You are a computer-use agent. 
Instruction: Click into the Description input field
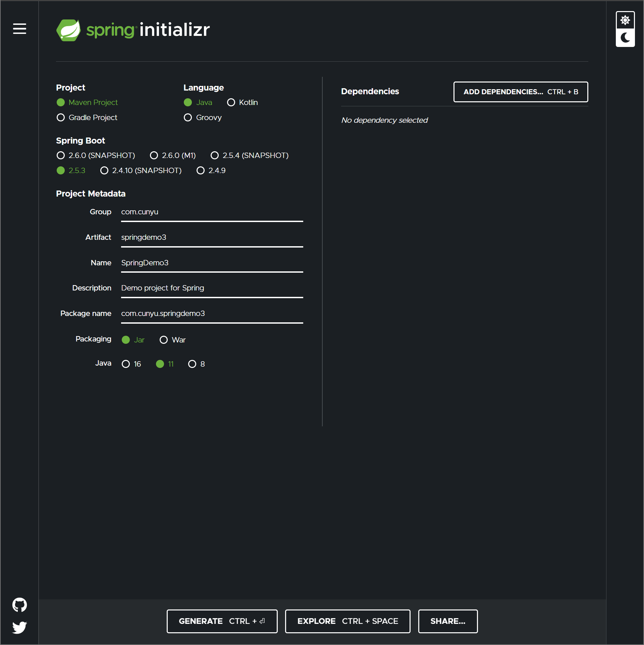[212, 288]
